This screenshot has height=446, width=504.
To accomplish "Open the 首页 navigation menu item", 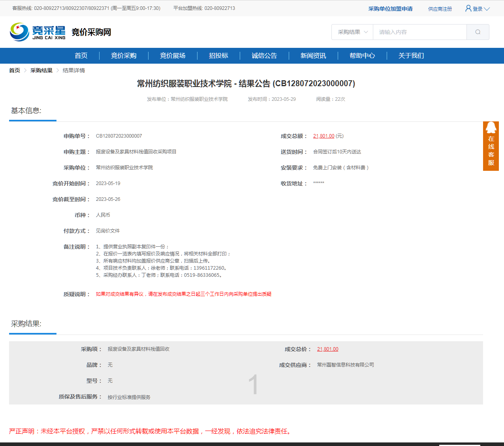I will coord(81,56).
